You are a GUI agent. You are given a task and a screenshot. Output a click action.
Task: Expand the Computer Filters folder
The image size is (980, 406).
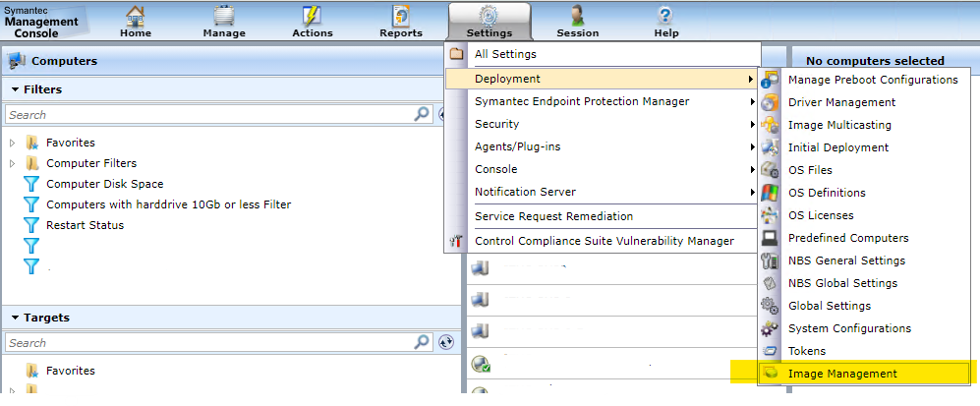(x=12, y=163)
